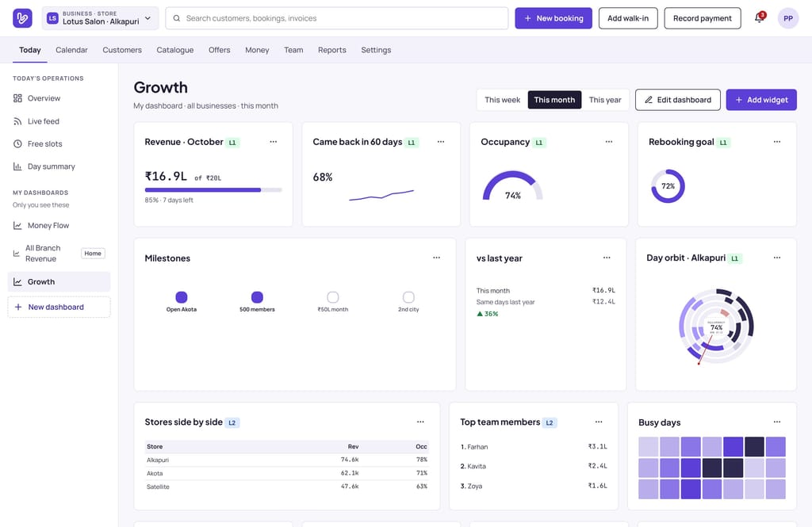Viewport: 812px width, 527px height.
Task: Click the Revenue October progress bar
Action: click(x=213, y=190)
